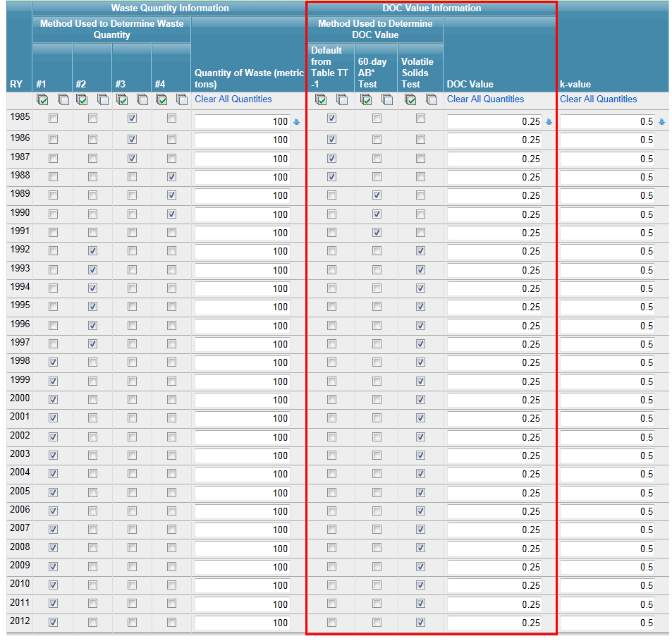Screen dimensions: 672x641
Task: Clear All Quantities under DOC Value
Action: coord(485,99)
